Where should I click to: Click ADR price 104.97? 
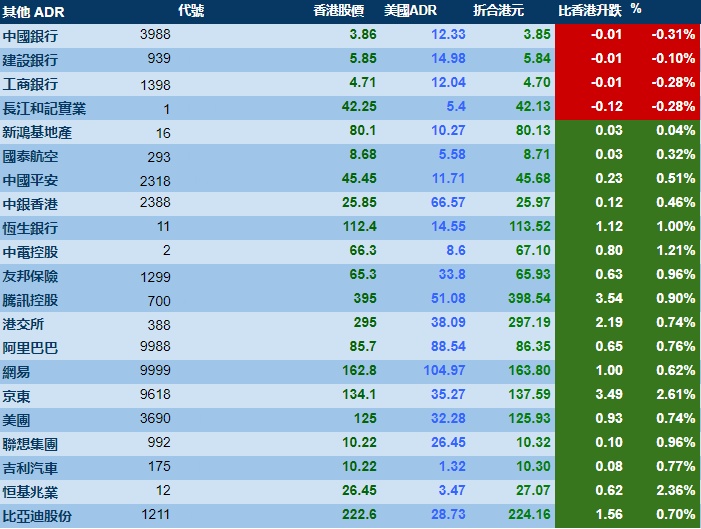tap(445, 371)
